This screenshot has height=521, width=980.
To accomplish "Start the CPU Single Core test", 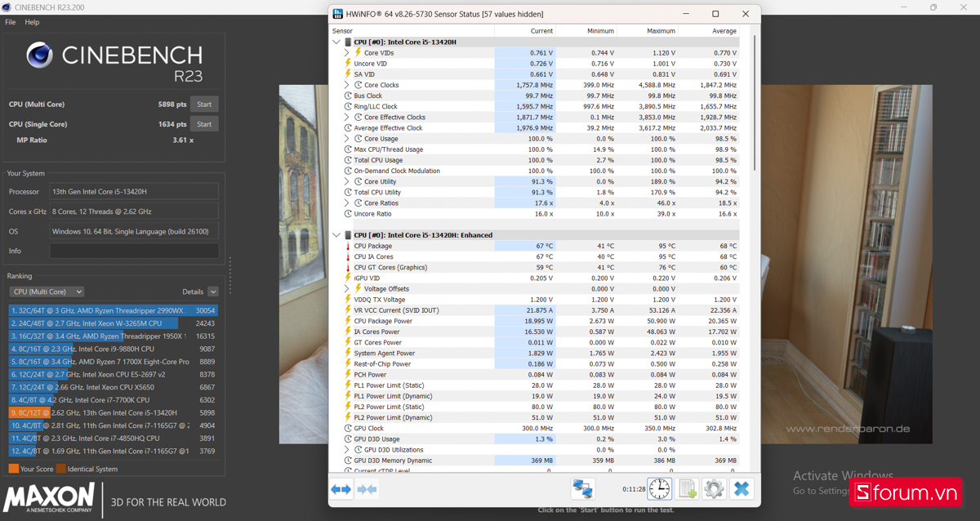I will (x=204, y=124).
